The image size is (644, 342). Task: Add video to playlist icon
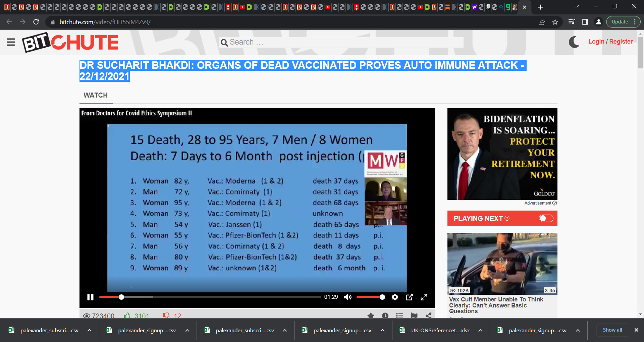click(x=399, y=316)
